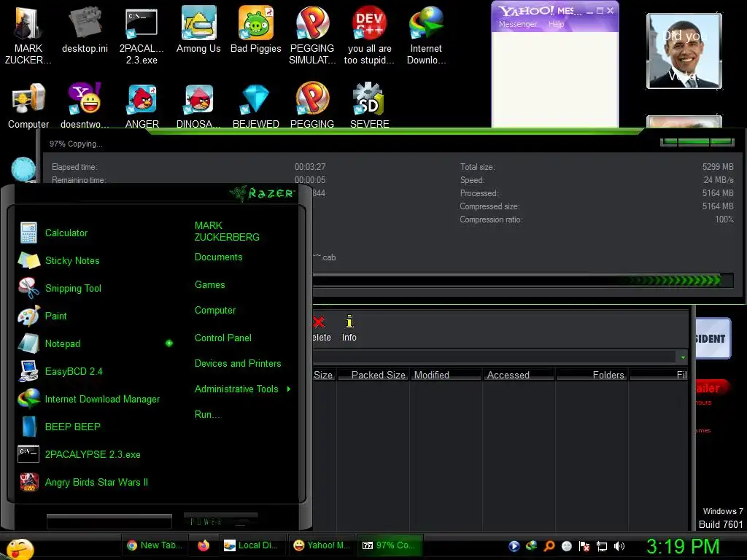Open the doesntwo... Yahoo desktop icon
Image resolution: width=747 pixels, height=560 pixels.
click(85, 105)
